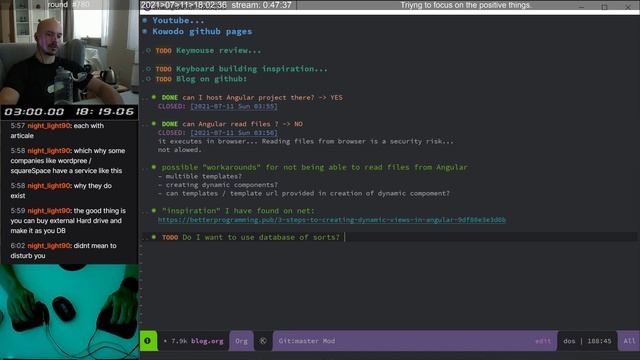The height and width of the screenshot is (360, 640).
Task: Click the webcam video of the streamer
Action: coord(69,52)
